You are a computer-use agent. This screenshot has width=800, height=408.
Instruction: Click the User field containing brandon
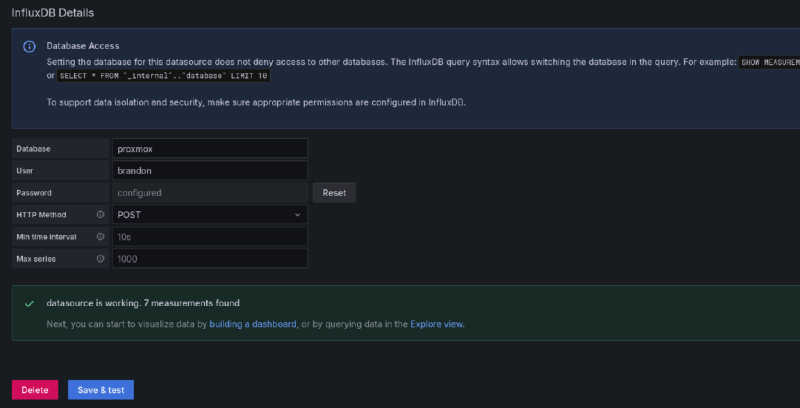pyautogui.click(x=209, y=170)
